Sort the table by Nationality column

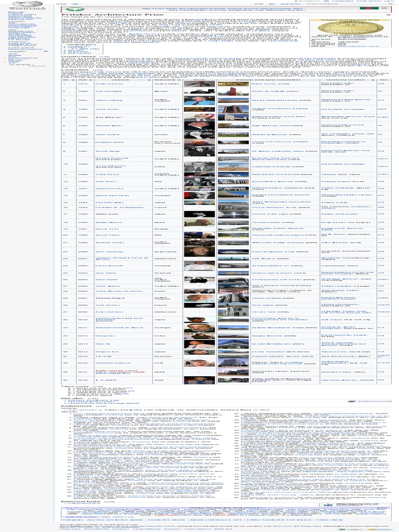click(x=168, y=80)
